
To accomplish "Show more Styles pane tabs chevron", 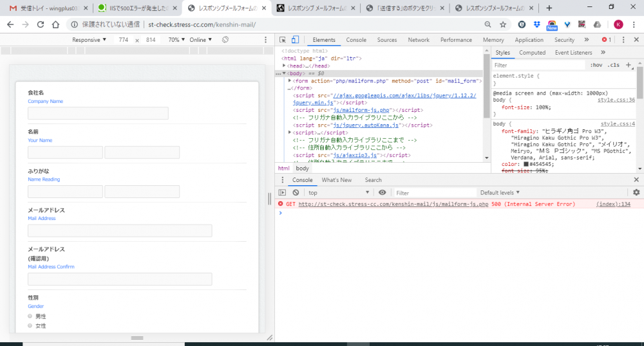I will point(603,53).
